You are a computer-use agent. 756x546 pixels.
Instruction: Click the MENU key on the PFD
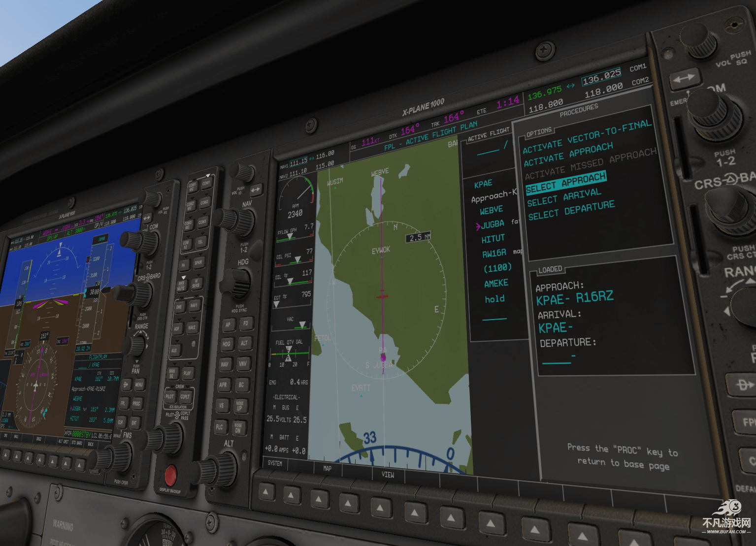139,385
